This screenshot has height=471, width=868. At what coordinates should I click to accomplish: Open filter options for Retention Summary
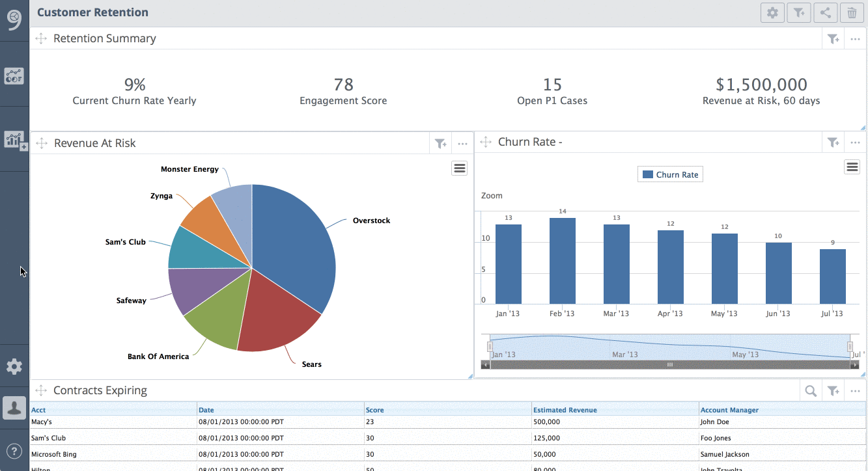point(833,38)
